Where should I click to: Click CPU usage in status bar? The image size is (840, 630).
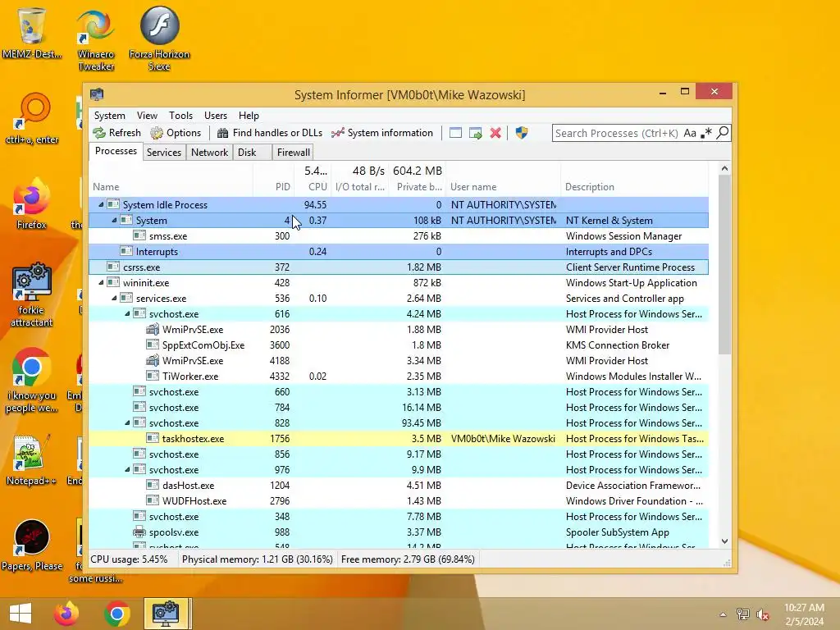tap(129, 559)
